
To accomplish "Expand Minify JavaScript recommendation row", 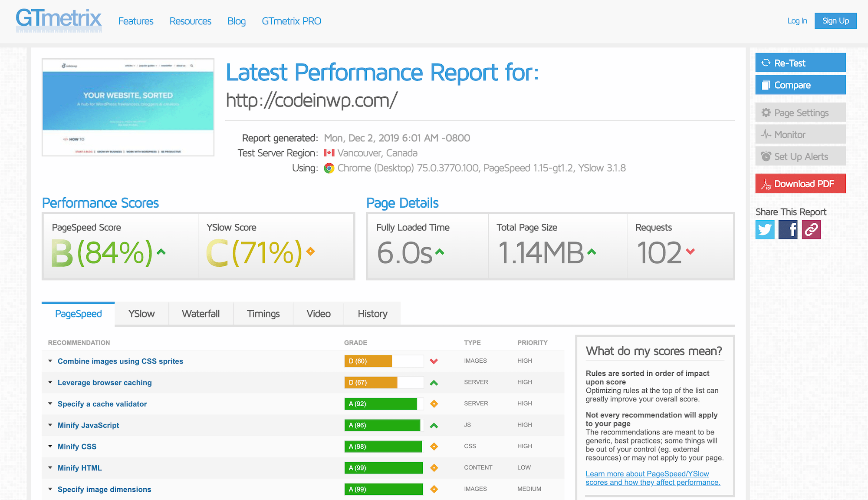I will (x=88, y=425).
